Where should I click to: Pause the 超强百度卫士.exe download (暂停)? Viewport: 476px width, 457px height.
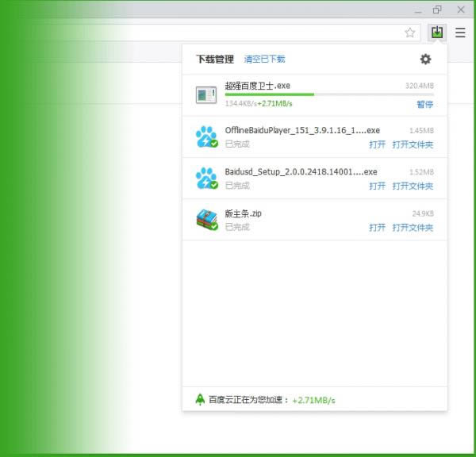425,104
